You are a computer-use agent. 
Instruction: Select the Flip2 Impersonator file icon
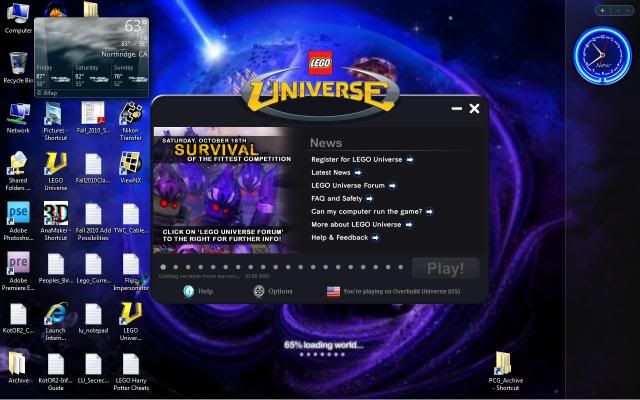point(131,272)
